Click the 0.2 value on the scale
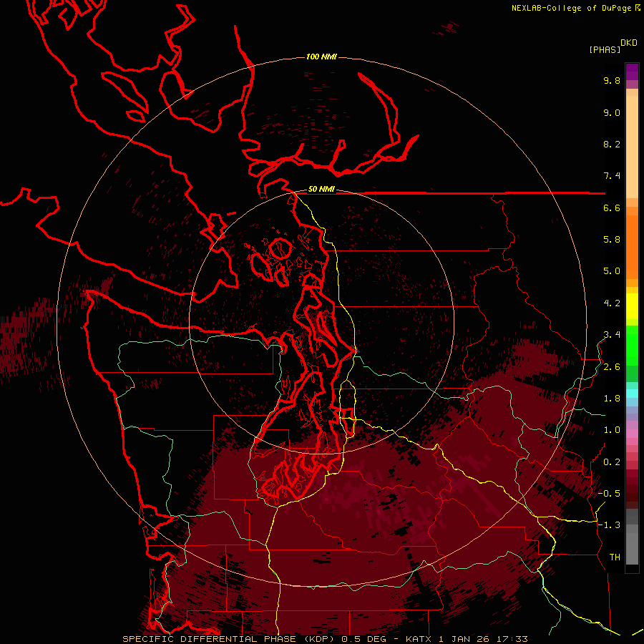The height and width of the screenshot is (644, 644). tap(612, 462)
